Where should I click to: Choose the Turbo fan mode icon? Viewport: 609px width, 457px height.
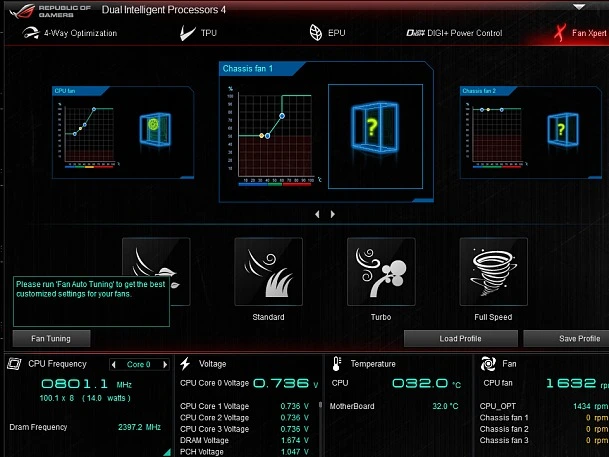tap(381, 271)
